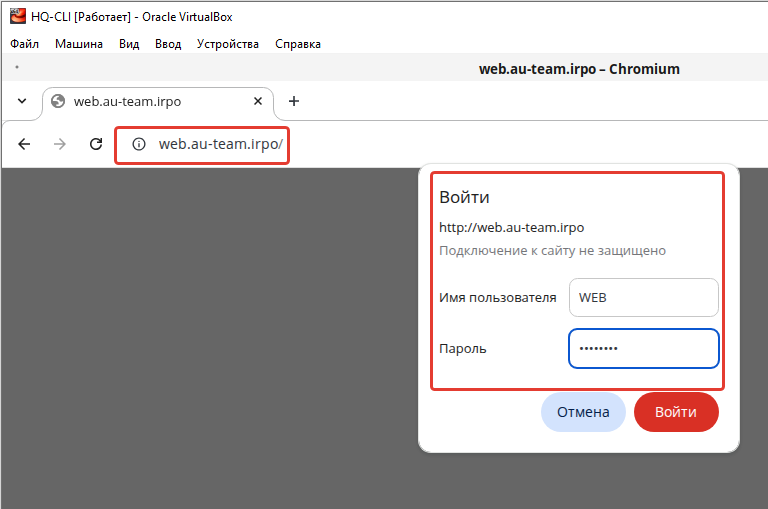Viewport: 768px width, 509px height.
Task: Open the Устройства menu
Action: click(228, 44)
